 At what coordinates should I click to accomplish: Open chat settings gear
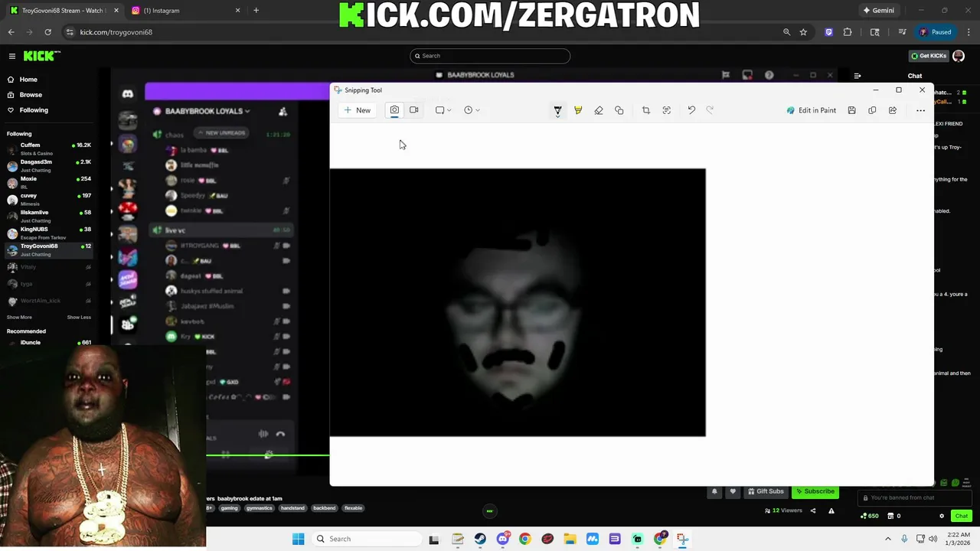[942, 516]
